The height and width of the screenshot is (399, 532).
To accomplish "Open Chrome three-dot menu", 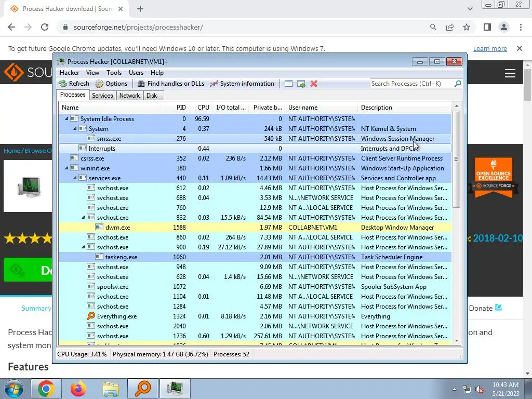I will (521, 27).
